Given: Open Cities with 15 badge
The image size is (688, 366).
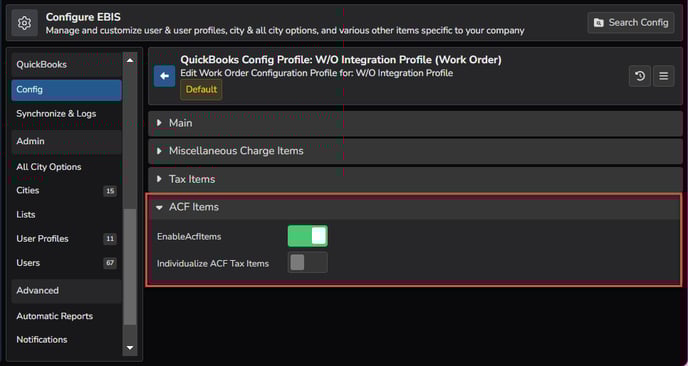Looking at the screenshot, I should (66, 190).
